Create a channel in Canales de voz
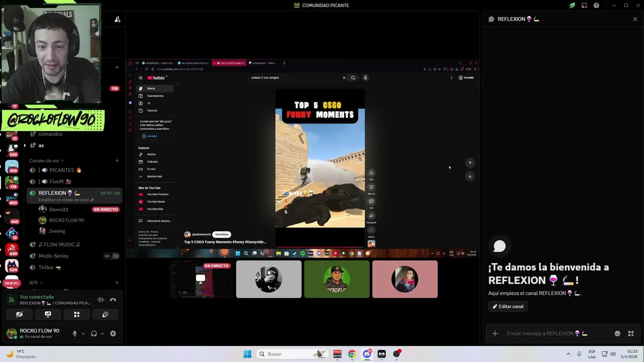Viewport: 644px width, 362px height. (x=117, y=161)
